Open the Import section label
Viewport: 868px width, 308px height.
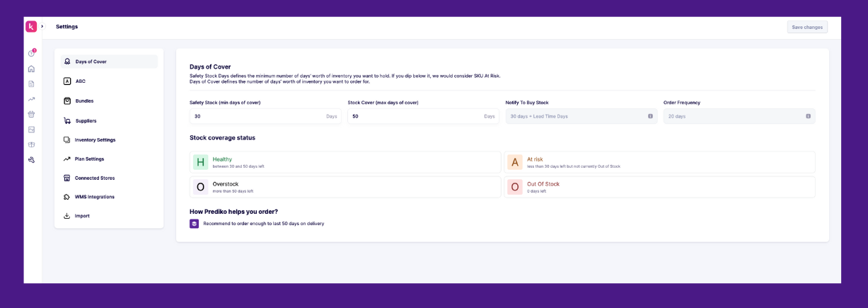coord(82,216)
